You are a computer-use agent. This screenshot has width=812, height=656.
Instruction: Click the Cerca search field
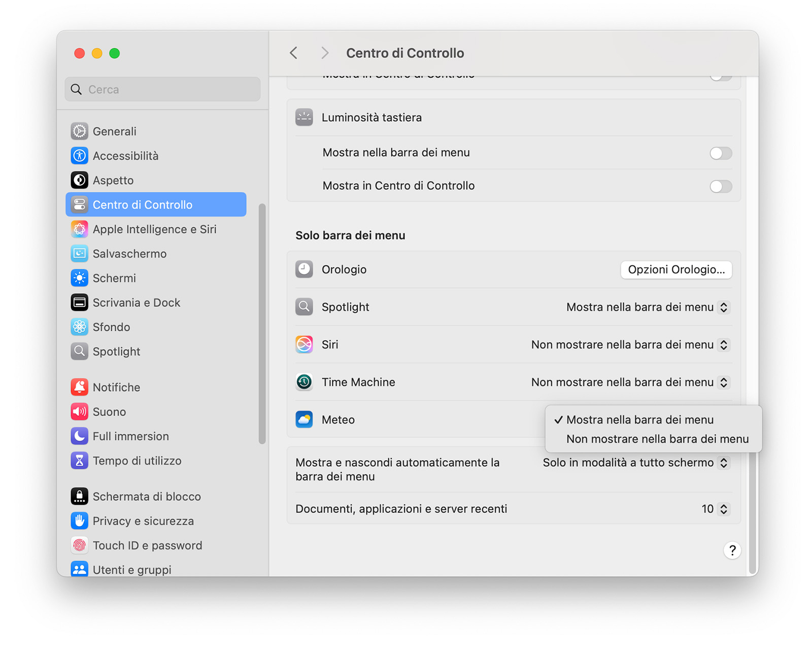pos(162,89)
